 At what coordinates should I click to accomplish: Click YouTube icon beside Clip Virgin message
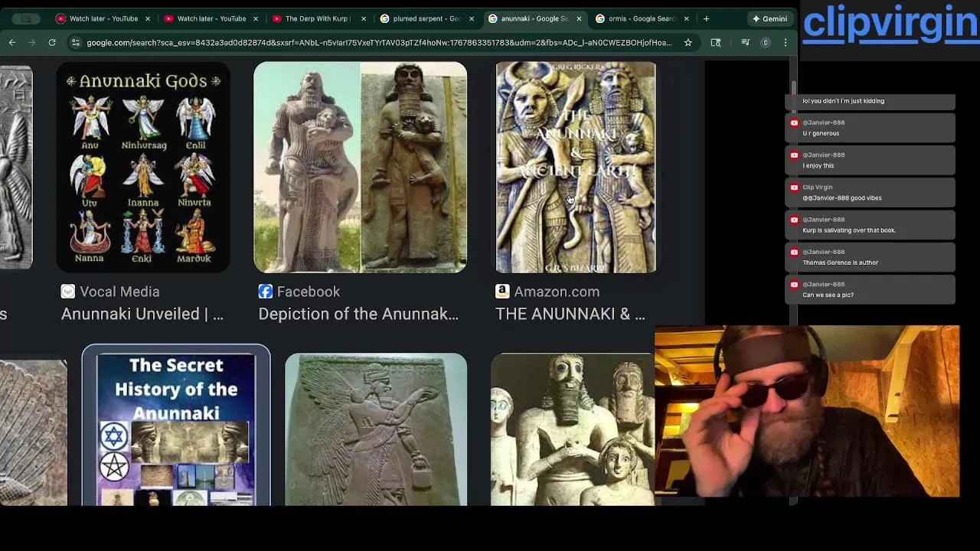(x=794, y=187)
